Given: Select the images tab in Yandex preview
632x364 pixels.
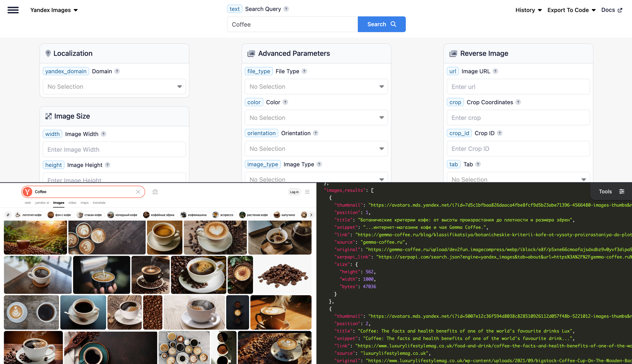Looking at the screenshot, I should (x=58, y=203).
